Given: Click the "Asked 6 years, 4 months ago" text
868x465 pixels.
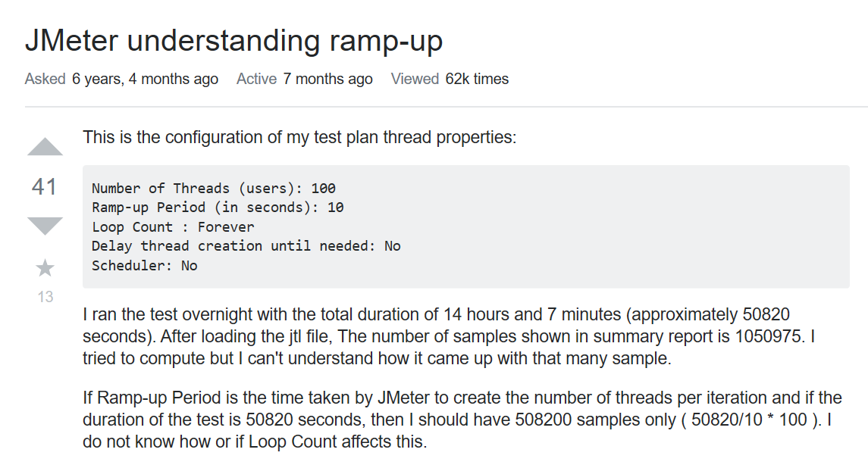Looking at the screenshot, I should tap(121, 79).
